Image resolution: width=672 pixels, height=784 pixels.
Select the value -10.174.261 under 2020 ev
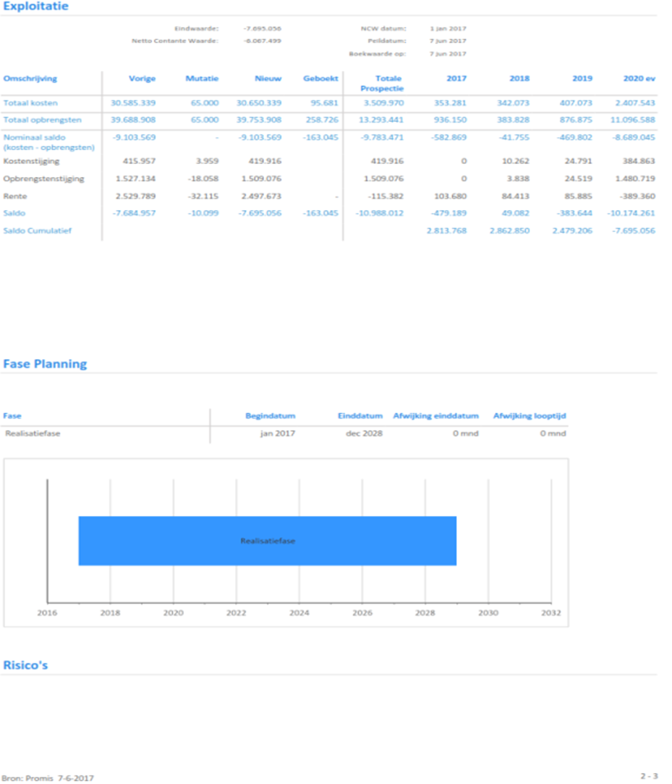pos(631,213)
